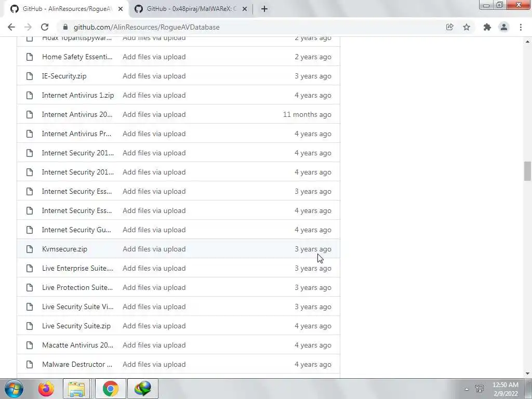Click commit message in IE-Security.zip row

point(154,76)
